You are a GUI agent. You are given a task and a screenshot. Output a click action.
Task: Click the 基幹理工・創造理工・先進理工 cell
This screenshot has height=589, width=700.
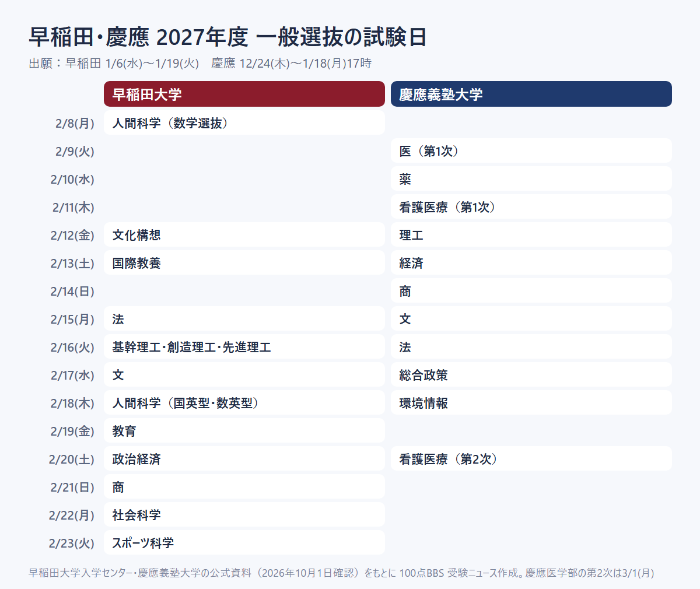[244, 346]
